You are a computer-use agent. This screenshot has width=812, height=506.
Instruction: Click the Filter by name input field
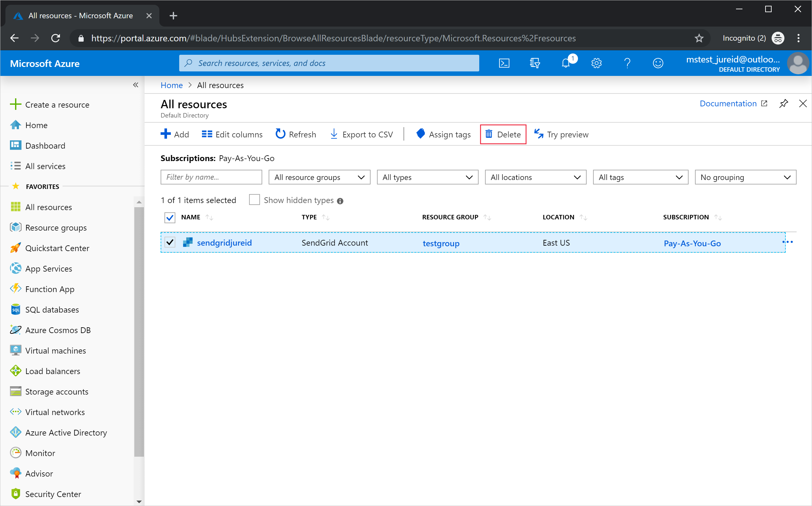tap(211, 177)
